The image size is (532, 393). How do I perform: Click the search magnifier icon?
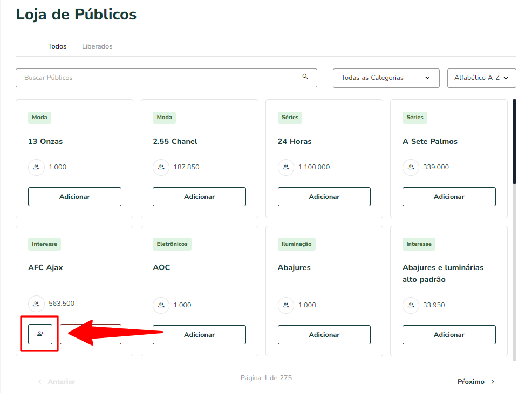(x=305, y=77)
